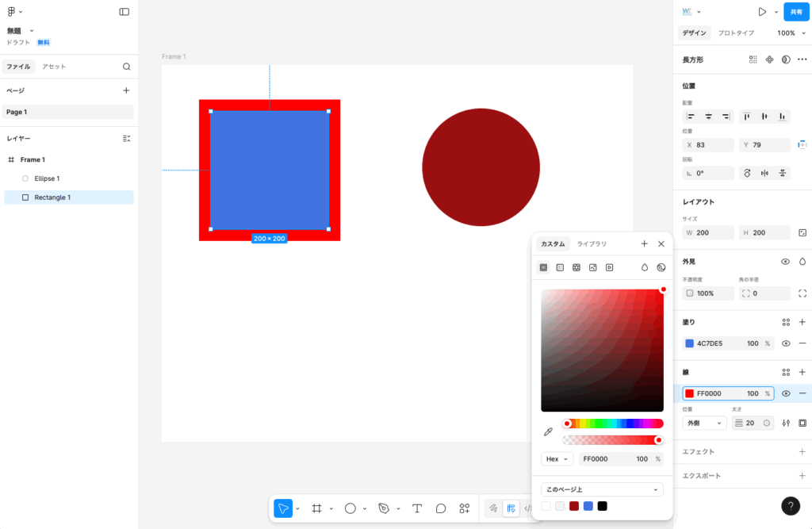The image size is (812, 529).
Task: Open the Hex color format dropdown
Action: [557, 459]
